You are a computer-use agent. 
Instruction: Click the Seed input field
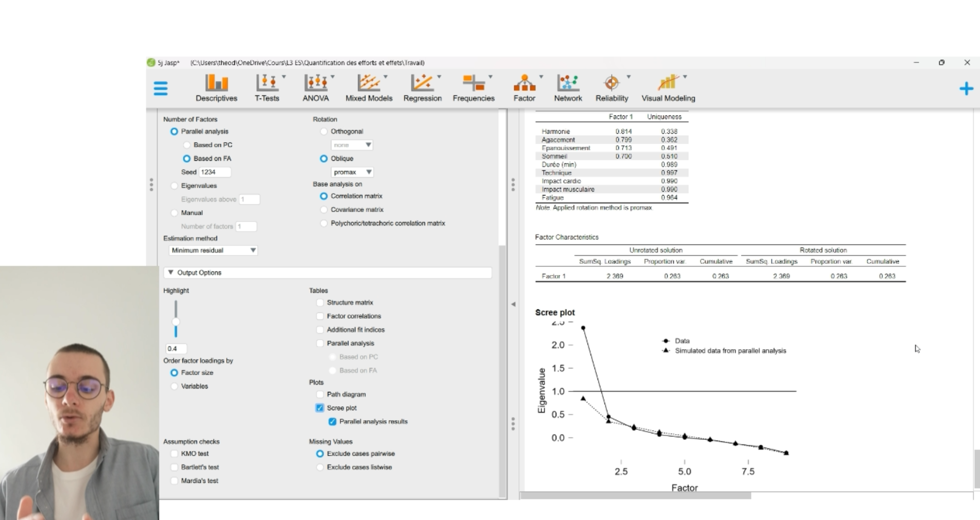pyautogui.click(x=214, y=172)
